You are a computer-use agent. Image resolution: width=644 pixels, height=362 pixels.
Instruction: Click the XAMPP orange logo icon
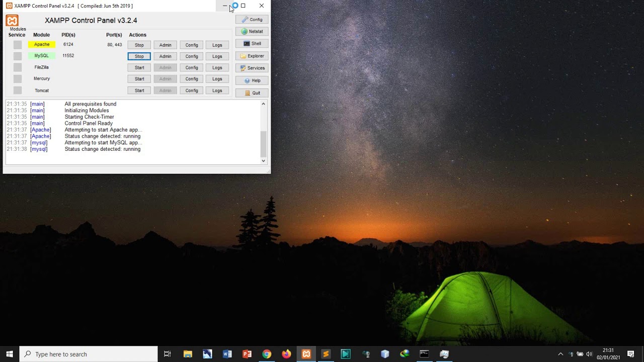click(x=12, y=21)
